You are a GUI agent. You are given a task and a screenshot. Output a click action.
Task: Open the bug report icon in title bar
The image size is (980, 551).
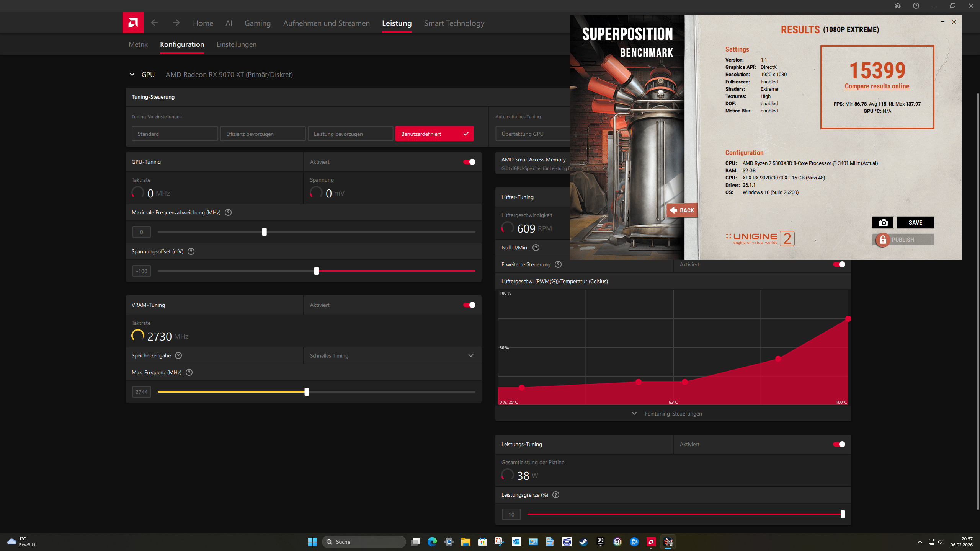pyautogui.click(x=898, y=6)
